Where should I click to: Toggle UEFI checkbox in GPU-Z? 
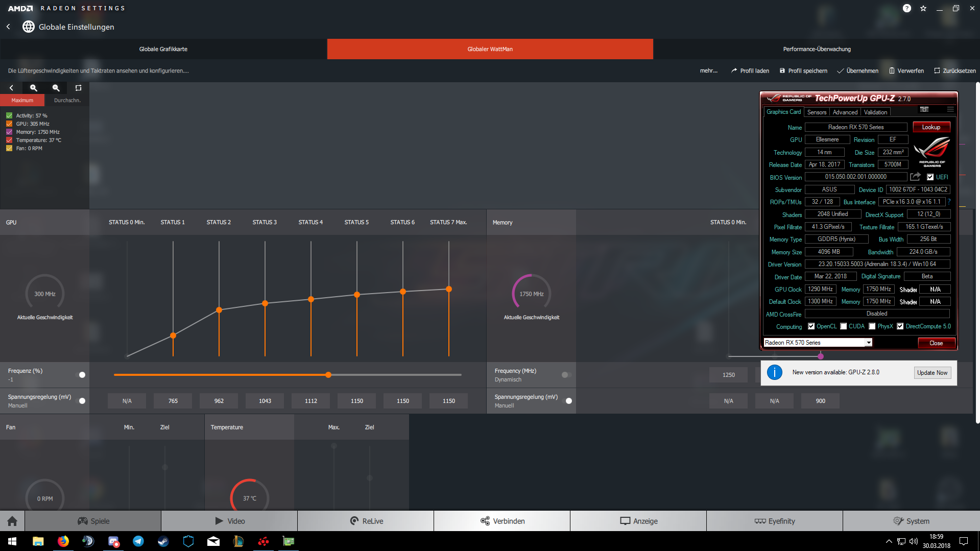click(x=930, y=177)
